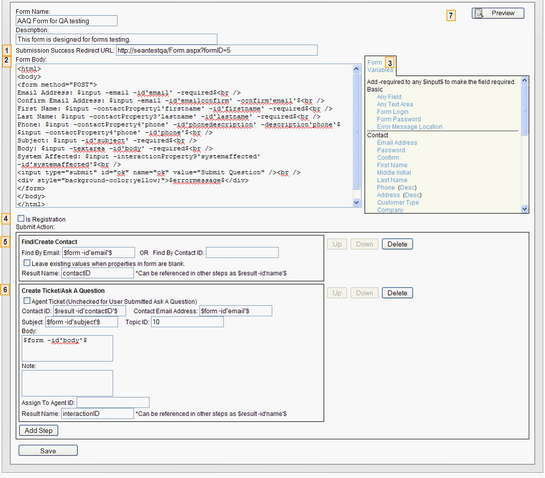Click the Preview button with magnifier icon
The width and height of the screenshot is (545, 478).
coord(498,13)
